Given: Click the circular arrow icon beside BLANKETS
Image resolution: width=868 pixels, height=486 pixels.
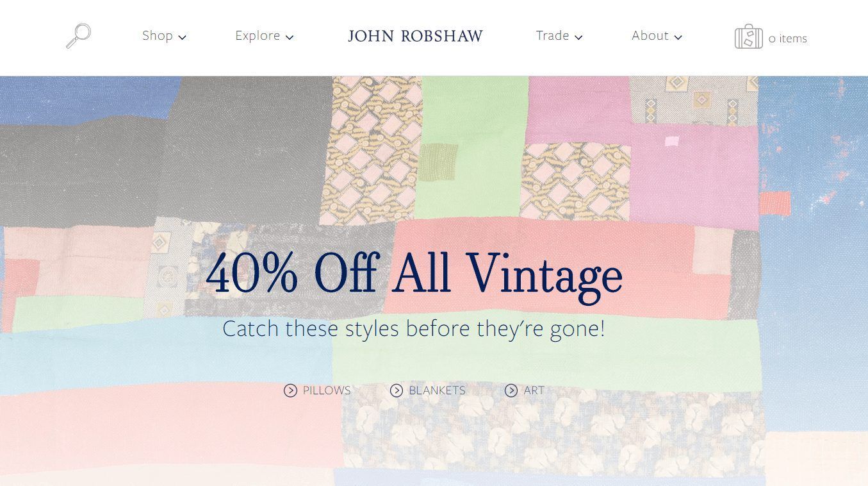Looking at the screenshot, I should (x=397, y=390).
